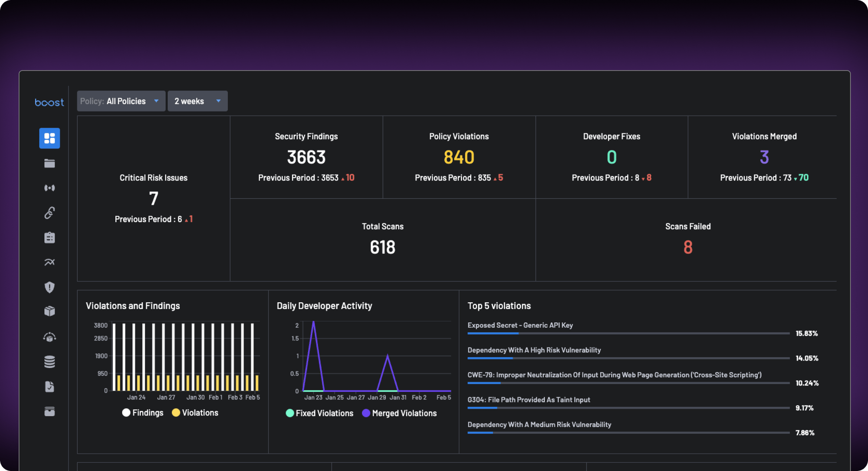The height and width of the screenshot is (471, 868).
Task: Open the package box icon in sidebar
Action: coord(49,311)
